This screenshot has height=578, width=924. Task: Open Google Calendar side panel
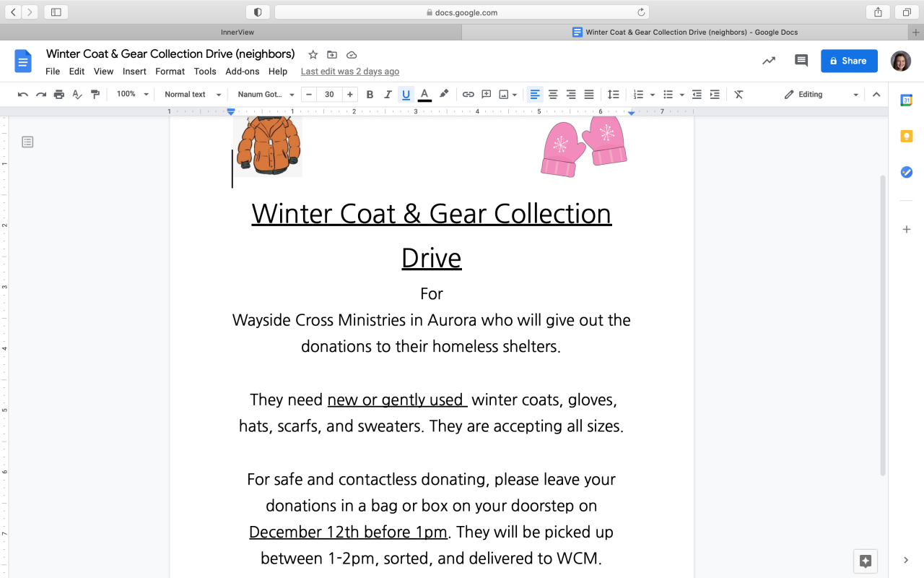pyautogui.click(x=906, y=100)
